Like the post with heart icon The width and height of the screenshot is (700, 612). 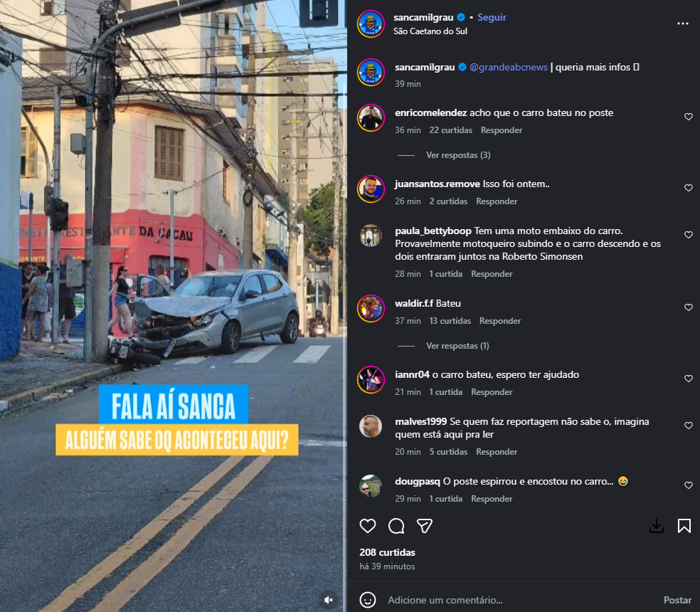(x=367, y=526)
